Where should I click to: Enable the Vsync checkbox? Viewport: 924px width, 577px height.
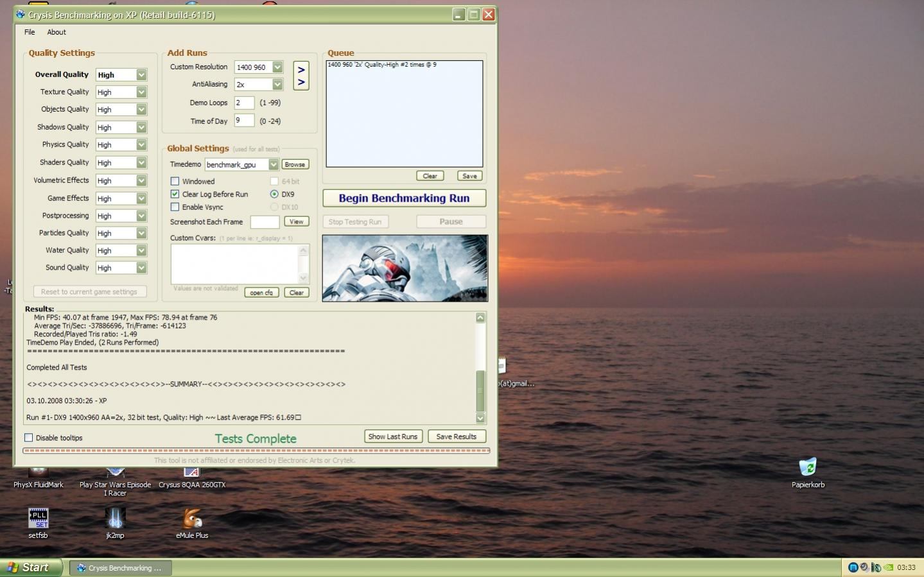175,207
